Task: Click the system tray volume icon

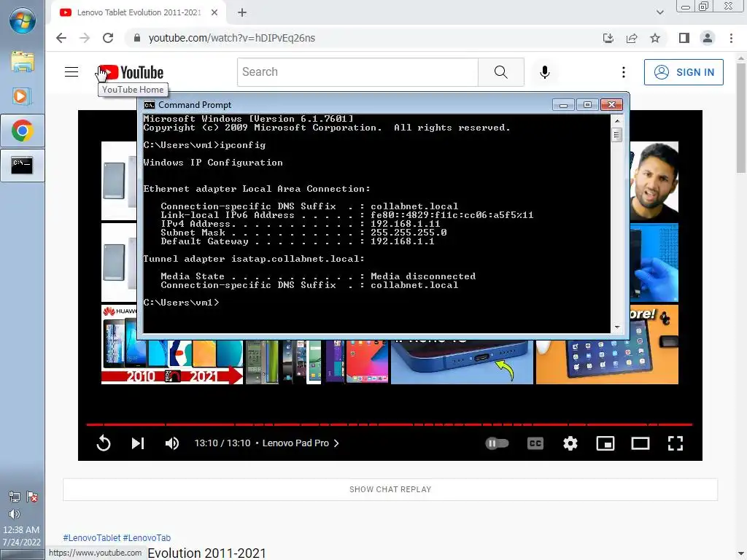Action: click(15, 514)
